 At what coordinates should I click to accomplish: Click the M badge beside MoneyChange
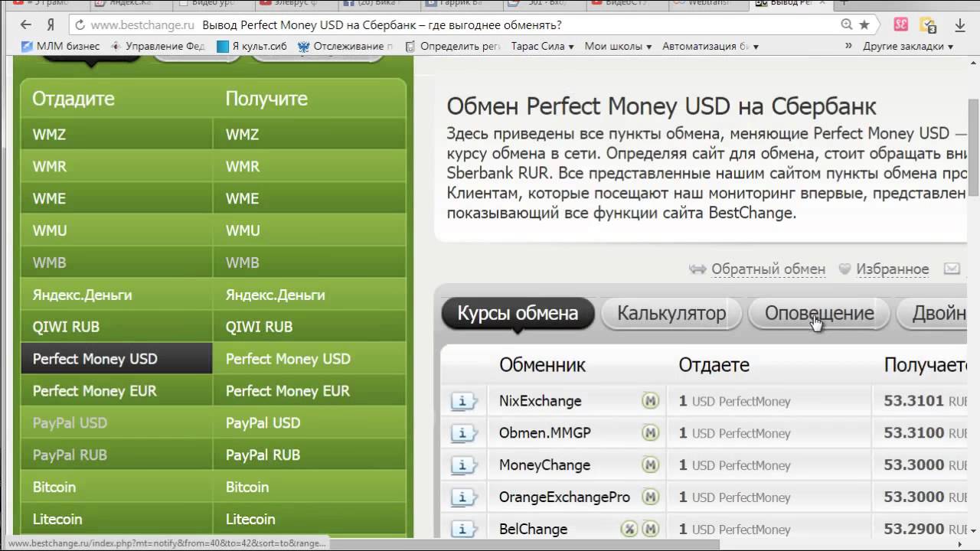pyautogui.click(x=650, y=465)
